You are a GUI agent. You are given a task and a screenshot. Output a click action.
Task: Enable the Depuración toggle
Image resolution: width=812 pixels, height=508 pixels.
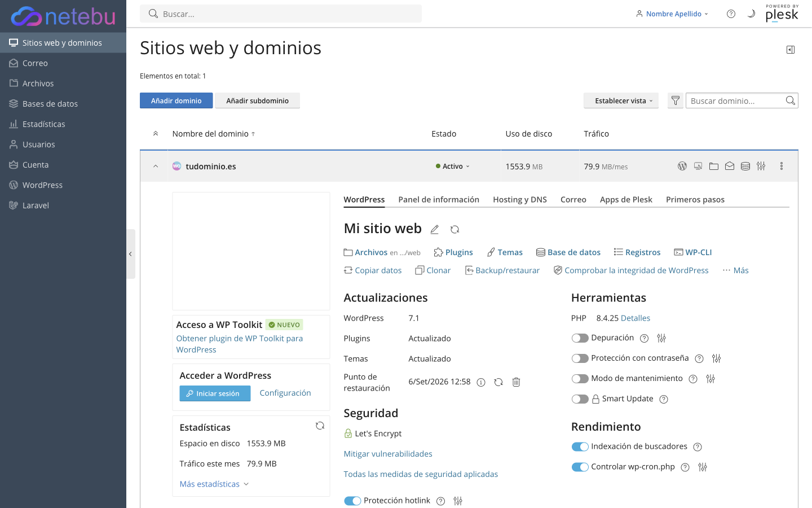(x=580, y=338)
